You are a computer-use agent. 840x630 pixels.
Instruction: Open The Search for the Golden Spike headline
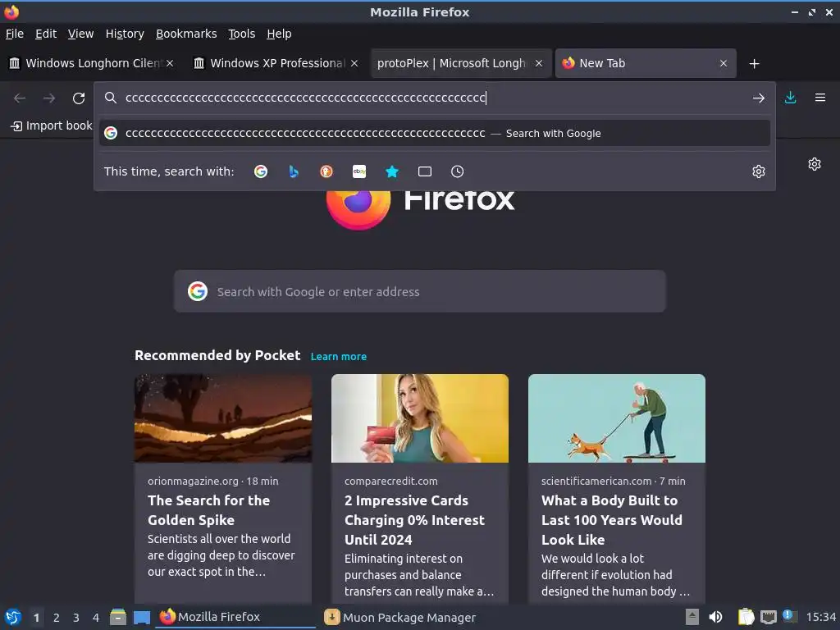pos(209,510)
